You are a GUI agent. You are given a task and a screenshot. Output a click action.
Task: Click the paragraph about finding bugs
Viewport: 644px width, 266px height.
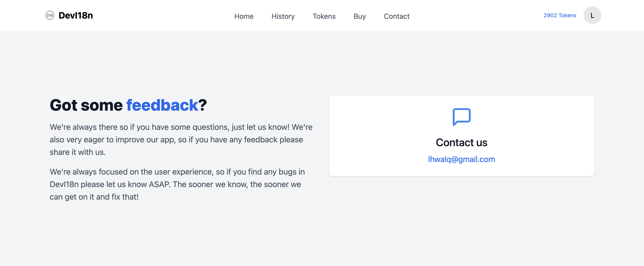pyautogui.click(x=177, y=184)
